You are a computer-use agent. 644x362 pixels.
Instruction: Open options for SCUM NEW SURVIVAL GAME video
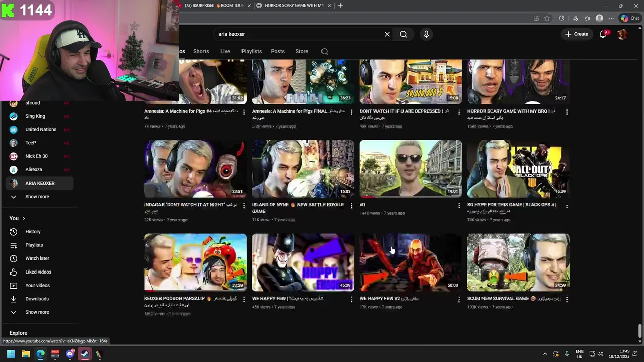click(567, 299)
